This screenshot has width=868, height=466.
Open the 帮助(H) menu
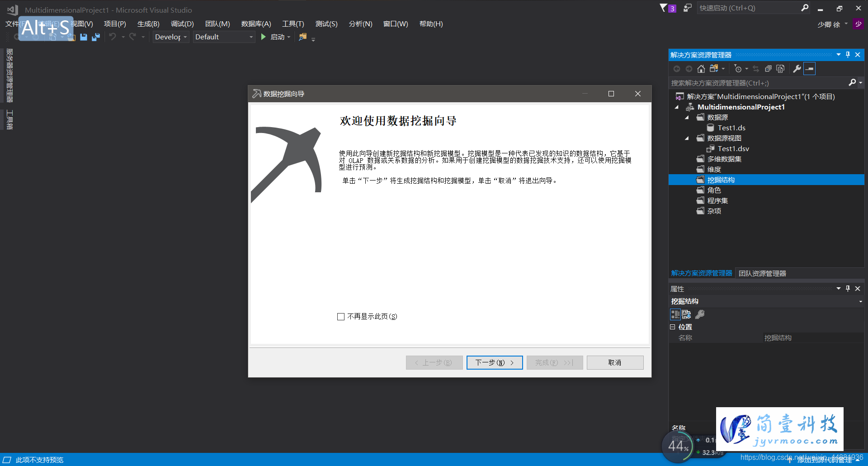(431, 24)
